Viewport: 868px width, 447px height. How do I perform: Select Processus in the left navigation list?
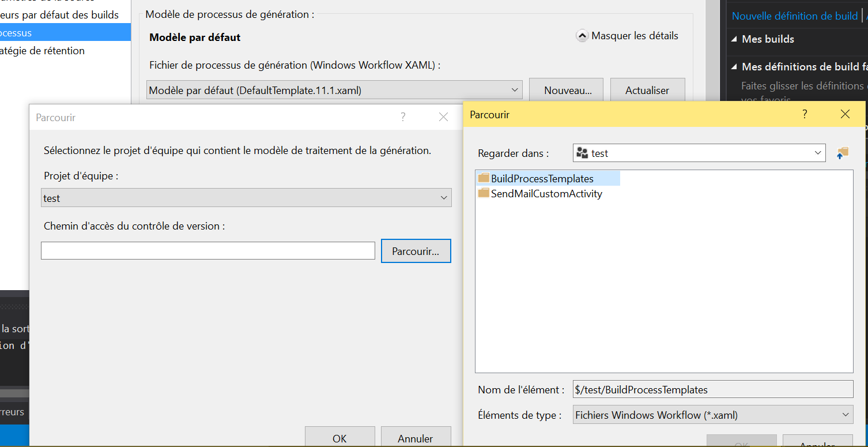pyautogui.click(x=65, y=32)
